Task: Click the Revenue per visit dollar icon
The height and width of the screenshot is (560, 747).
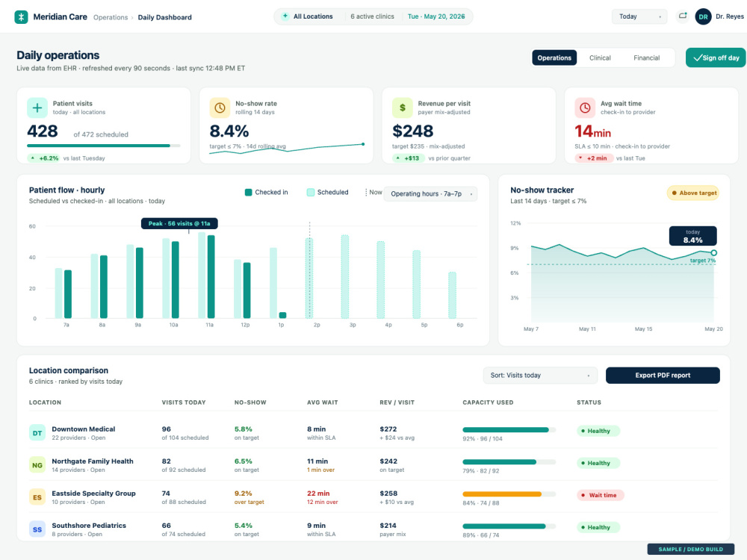Action: (x=402, y=108)
